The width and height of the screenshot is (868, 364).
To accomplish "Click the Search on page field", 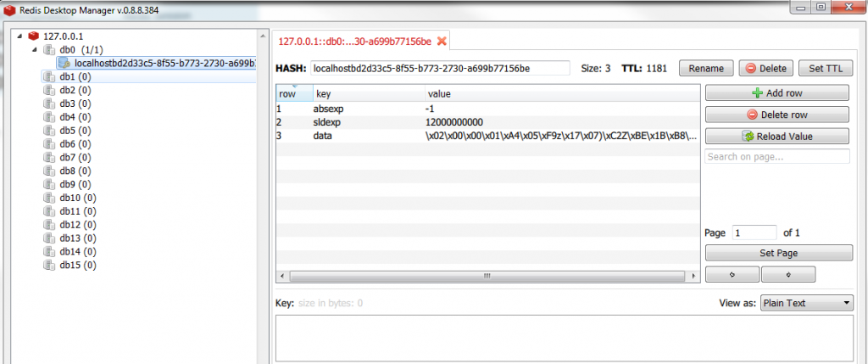I will [777, 157].
